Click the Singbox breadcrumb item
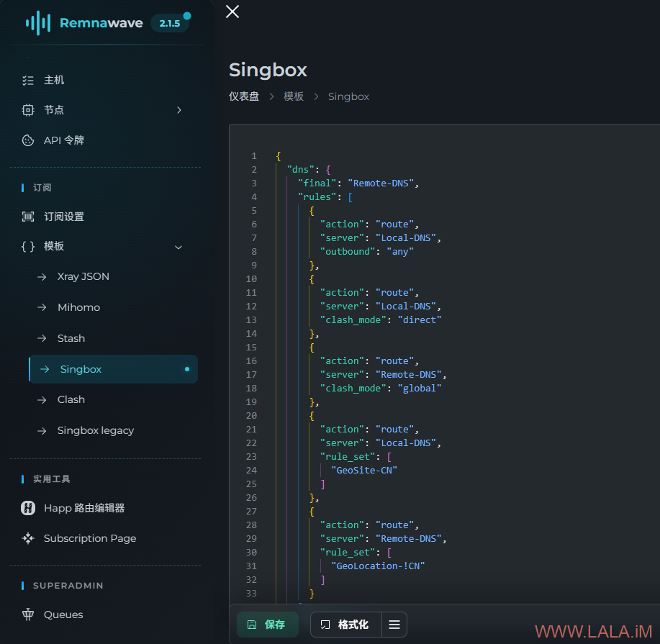Image resolution: width=660 pixels, height=644 pixels. click(348, 97)
